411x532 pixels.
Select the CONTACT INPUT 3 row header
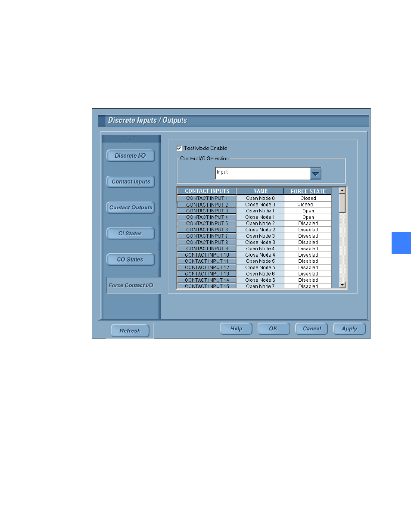(x=207, y=211)
